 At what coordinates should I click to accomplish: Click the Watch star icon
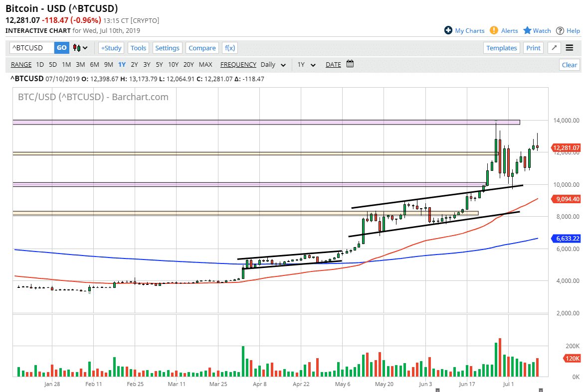pos(527,30)
